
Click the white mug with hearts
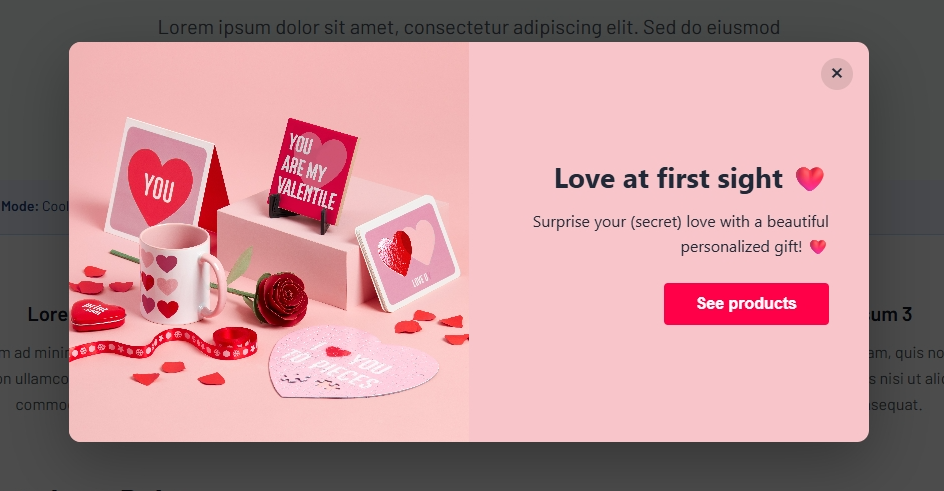pyautogui.click(x=179, y=274)
